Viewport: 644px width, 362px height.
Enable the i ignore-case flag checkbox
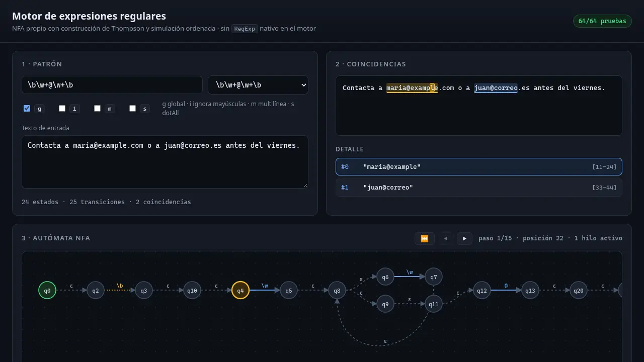[x=62, y=108]
